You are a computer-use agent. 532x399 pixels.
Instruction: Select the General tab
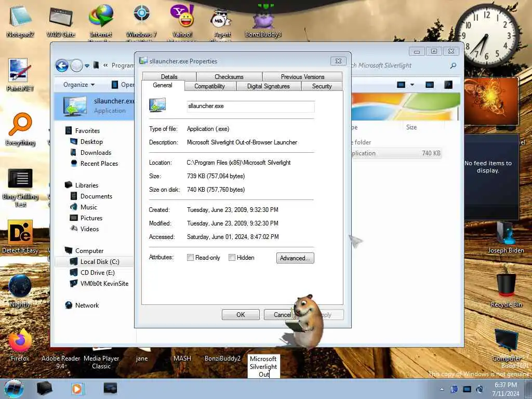pos(163,86)
